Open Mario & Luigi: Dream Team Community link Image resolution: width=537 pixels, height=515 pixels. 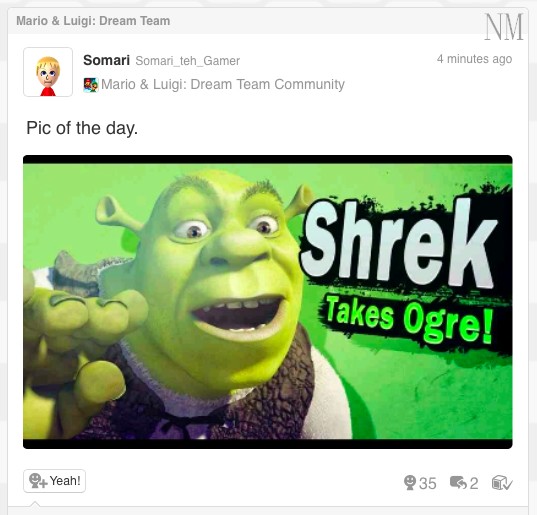[223, 84]
